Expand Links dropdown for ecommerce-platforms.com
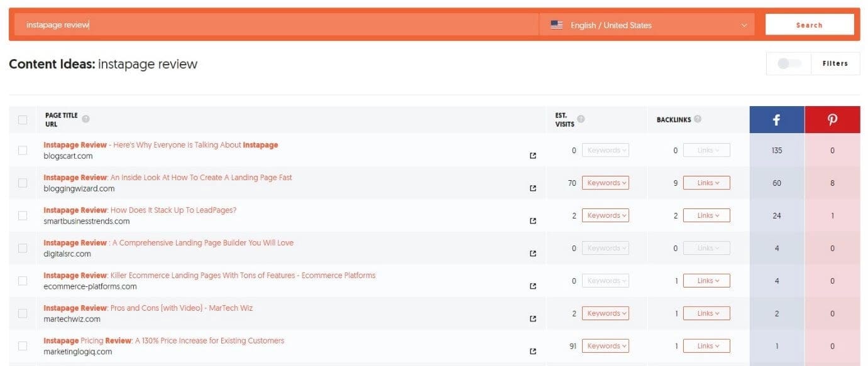 click(x=706, y=281)
